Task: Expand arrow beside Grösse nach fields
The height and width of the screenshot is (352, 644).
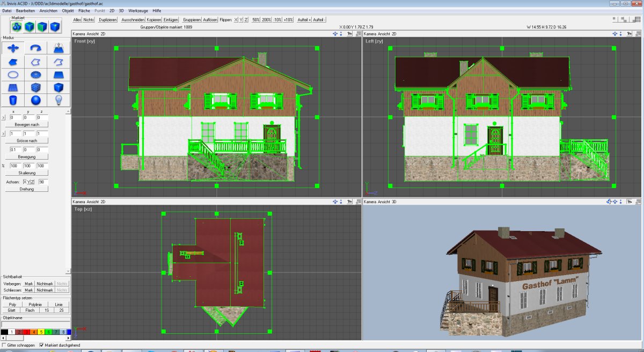Action: (x=4, y=133)
